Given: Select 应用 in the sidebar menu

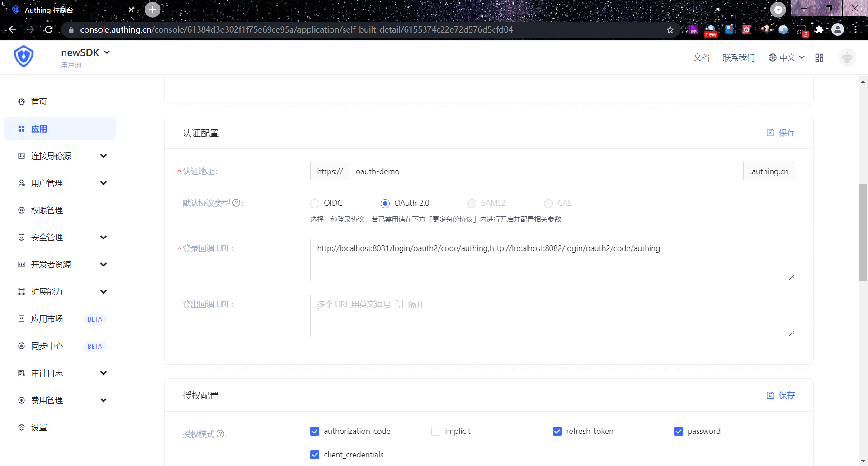Looking at the screenshot, I should (x=39, y=128).
